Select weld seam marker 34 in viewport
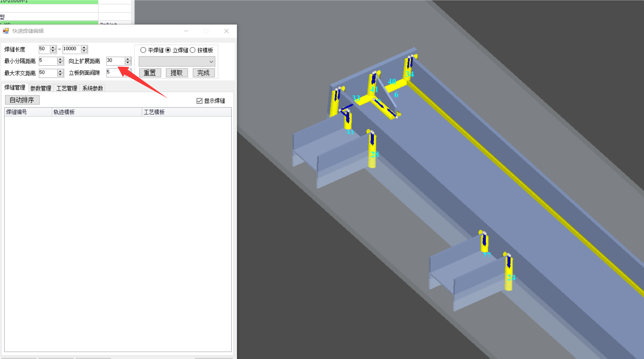Screen dimensions: 644x359 click(410, 74)
